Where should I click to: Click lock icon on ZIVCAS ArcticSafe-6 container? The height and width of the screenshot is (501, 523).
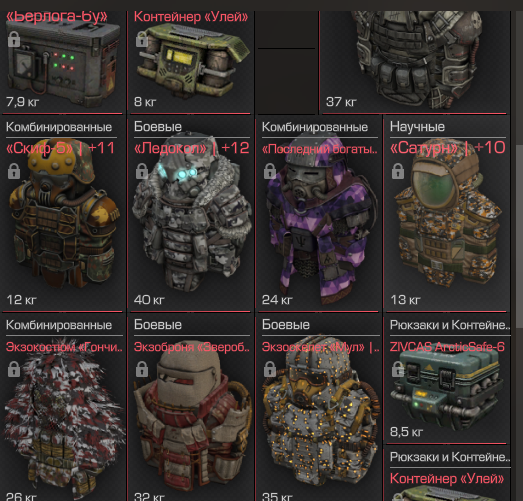click(x=398, y=369)
